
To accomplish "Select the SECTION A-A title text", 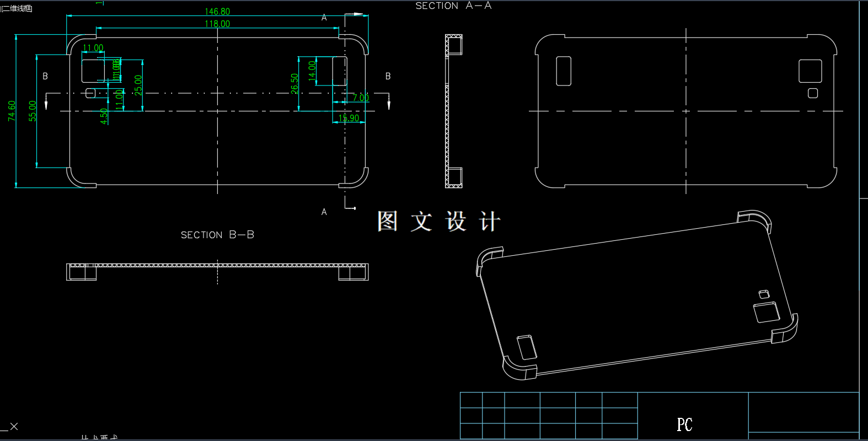I will [x=453, y=6].
